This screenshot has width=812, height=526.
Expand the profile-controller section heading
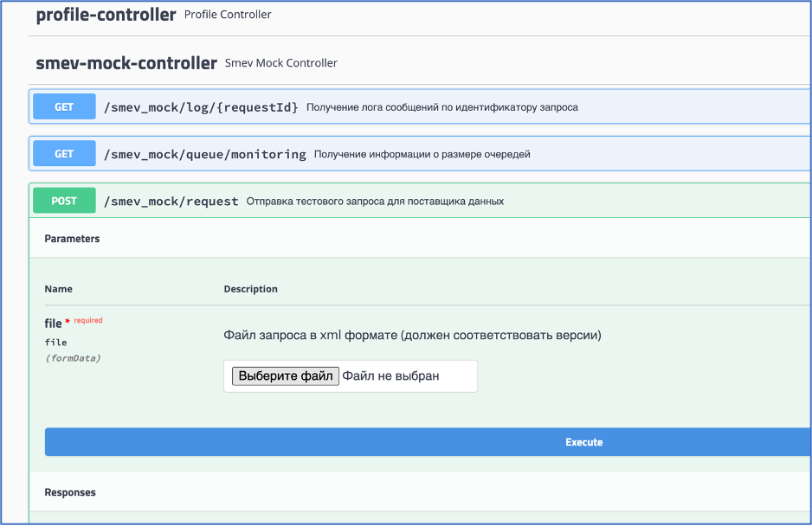(x=106, y=15)
